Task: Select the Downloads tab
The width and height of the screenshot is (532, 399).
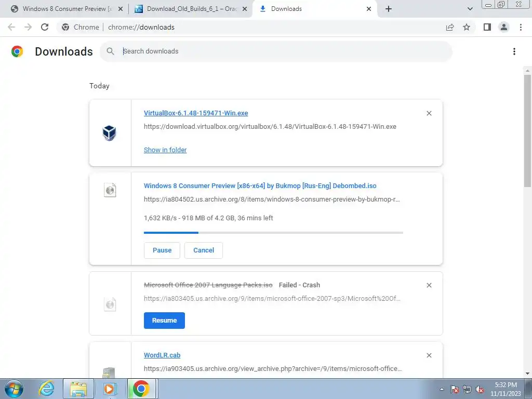Action: 314,9
